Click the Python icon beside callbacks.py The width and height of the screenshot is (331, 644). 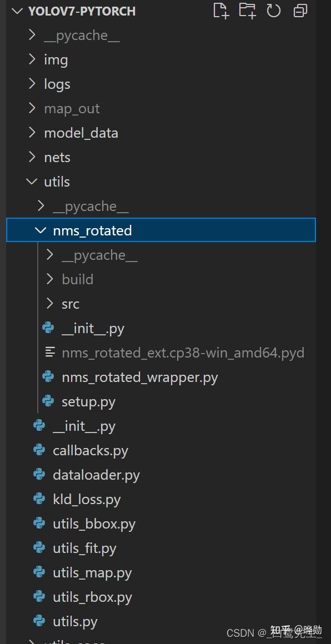[x=39, y=450]
